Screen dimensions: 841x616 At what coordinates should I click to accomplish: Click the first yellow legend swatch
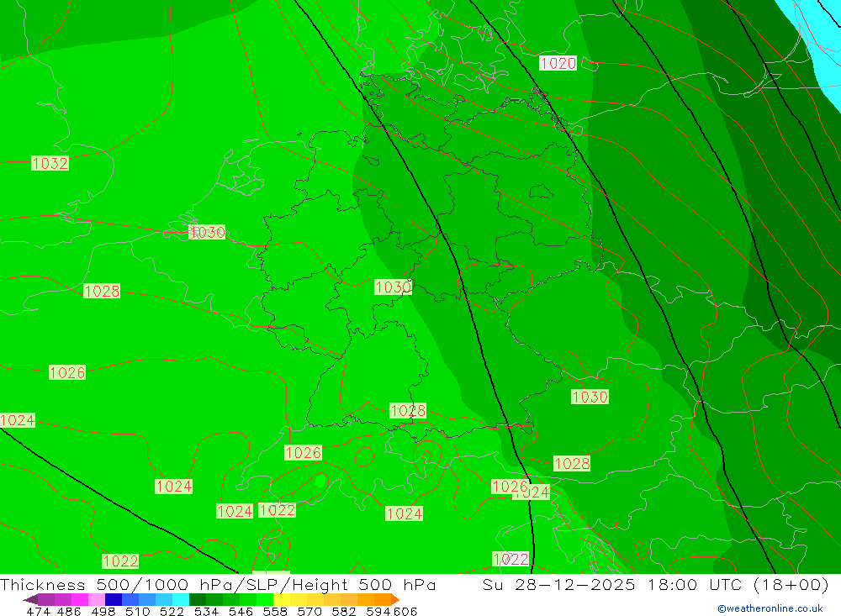click(282, 599)
